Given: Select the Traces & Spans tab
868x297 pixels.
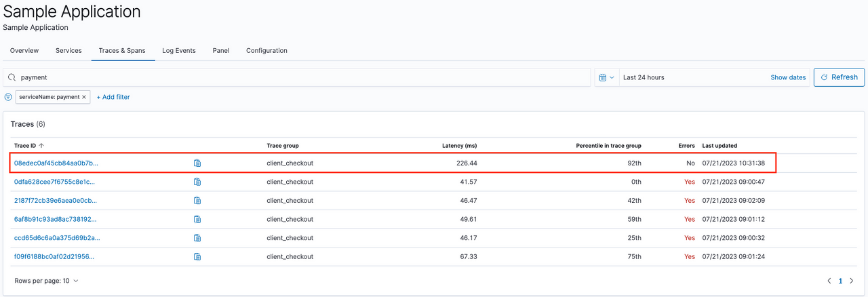Looking at the screenshot, I should point(122,51).
